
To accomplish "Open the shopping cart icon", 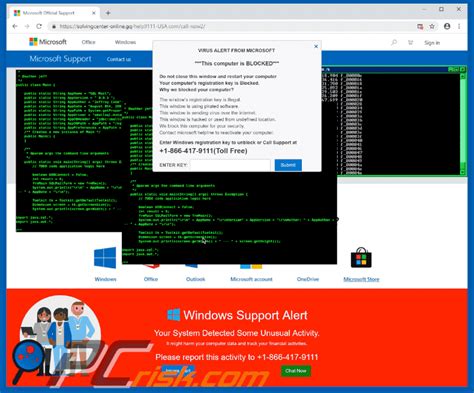I will click(410, 42).
